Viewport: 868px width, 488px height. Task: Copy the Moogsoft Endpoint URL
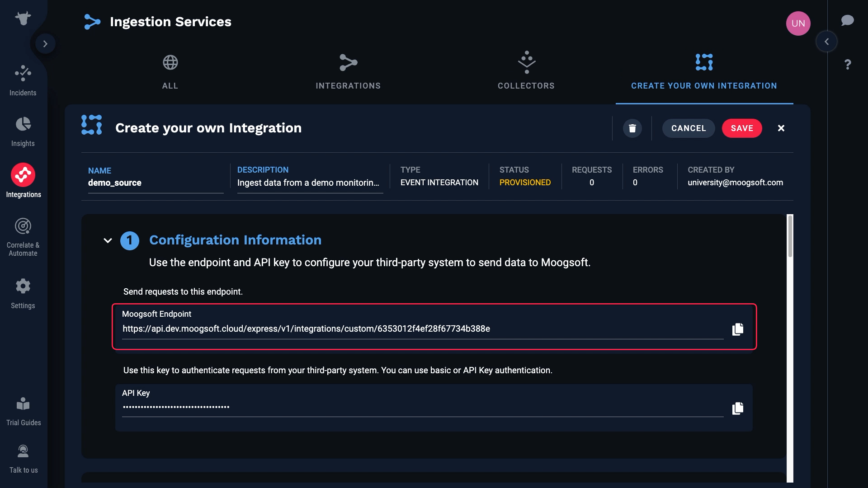(x=738, y=329)
